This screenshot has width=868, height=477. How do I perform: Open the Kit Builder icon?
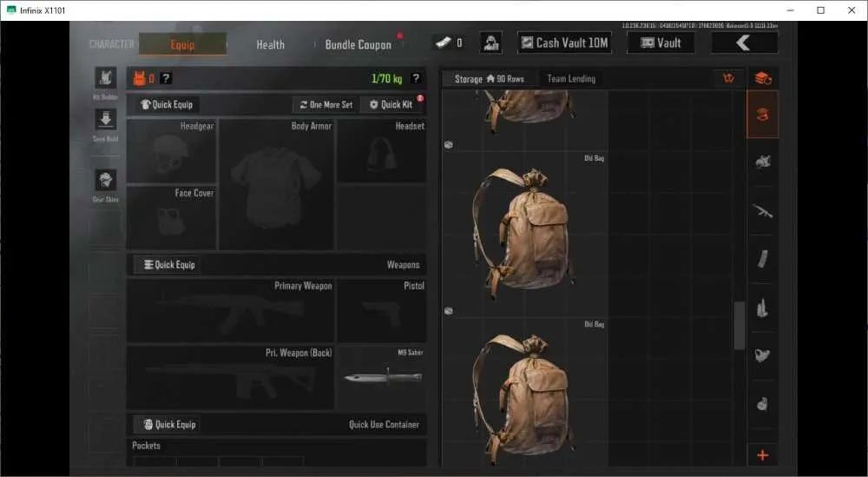click(105, 78)
